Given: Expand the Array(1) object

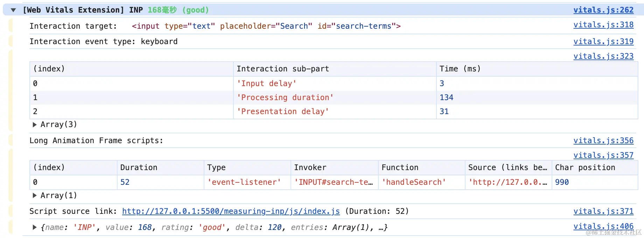Looking at the screenshot, I should [35, 196].
